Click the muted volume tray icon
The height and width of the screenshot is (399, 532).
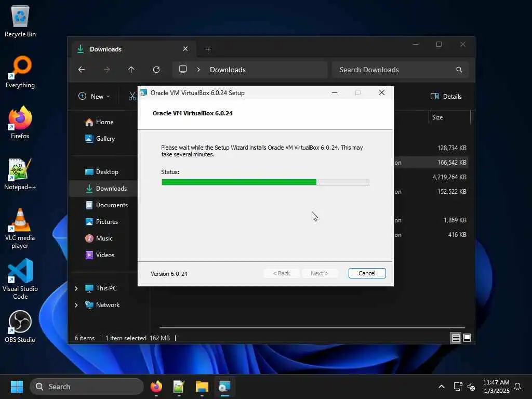point(471,387)
